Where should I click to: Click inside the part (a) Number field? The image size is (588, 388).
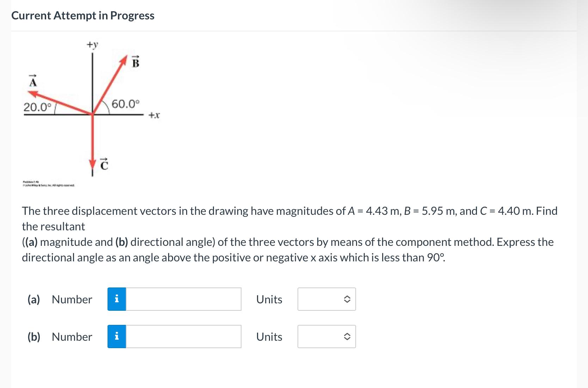tap(183, 299)
